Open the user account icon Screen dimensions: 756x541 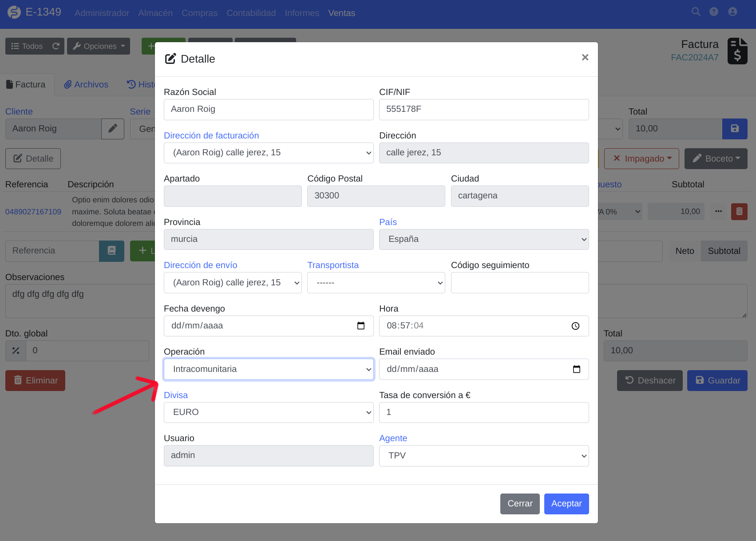pyautogui.click(x=732, y=12)
